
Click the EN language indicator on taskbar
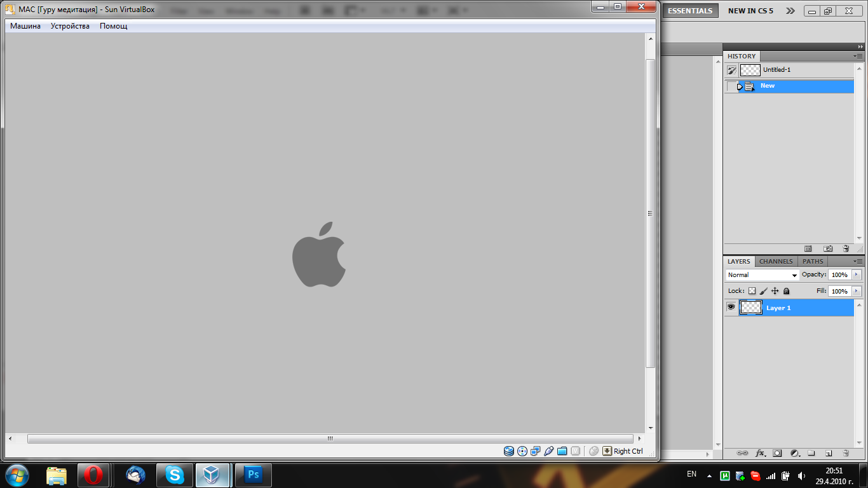pos(691,474)
